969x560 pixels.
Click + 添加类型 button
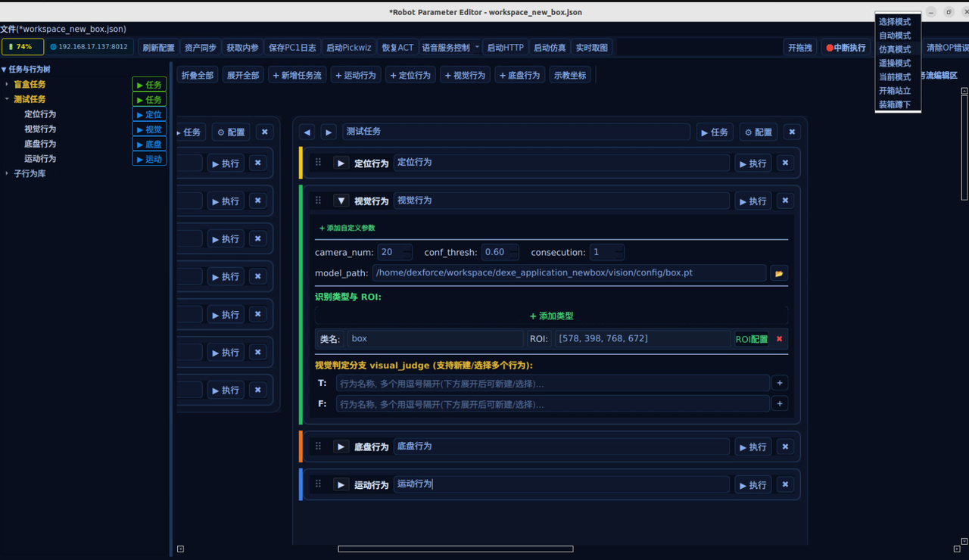coord(551,316)
